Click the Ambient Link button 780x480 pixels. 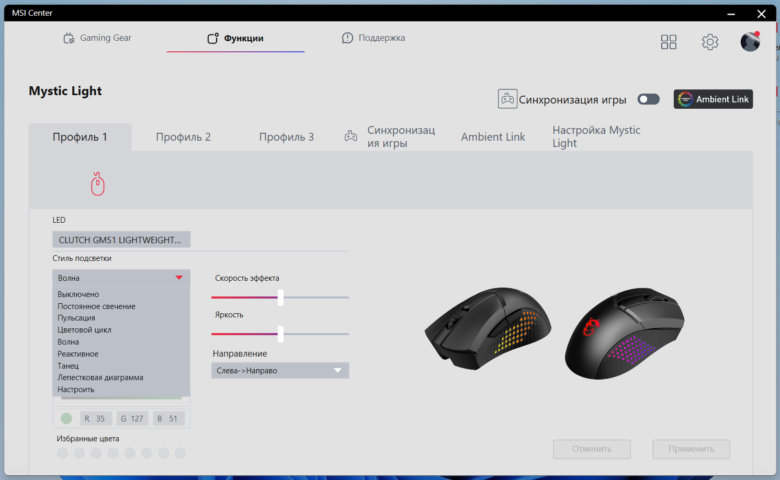pyautogui.click(x=713, y=99)
